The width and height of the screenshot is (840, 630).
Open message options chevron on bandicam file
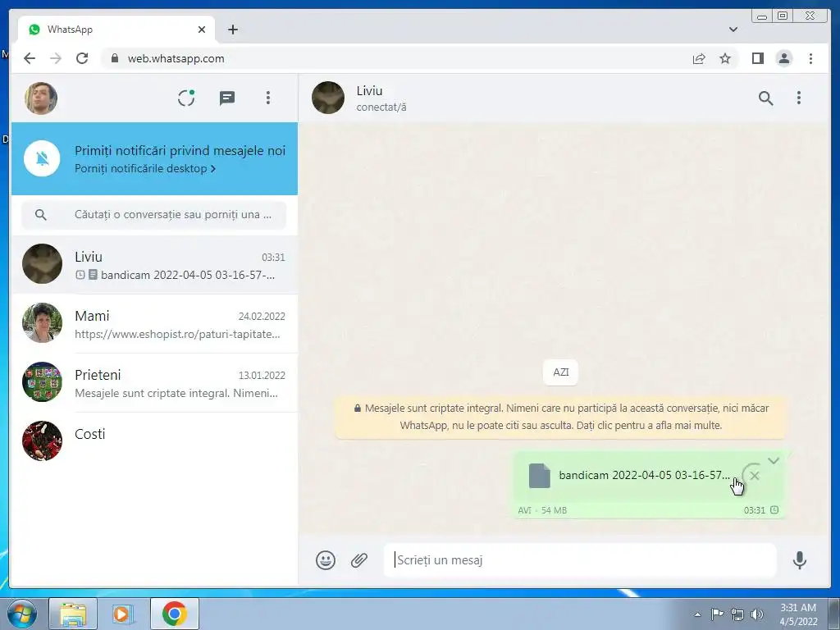click(773, 461)
